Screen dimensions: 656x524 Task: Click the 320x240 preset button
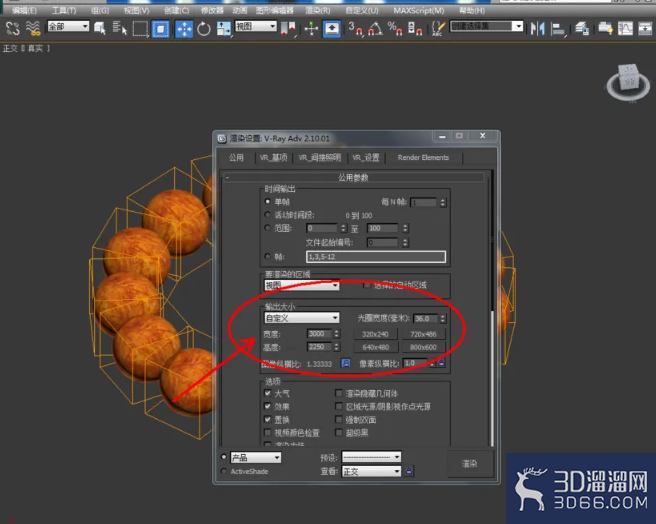pos(375,334)
